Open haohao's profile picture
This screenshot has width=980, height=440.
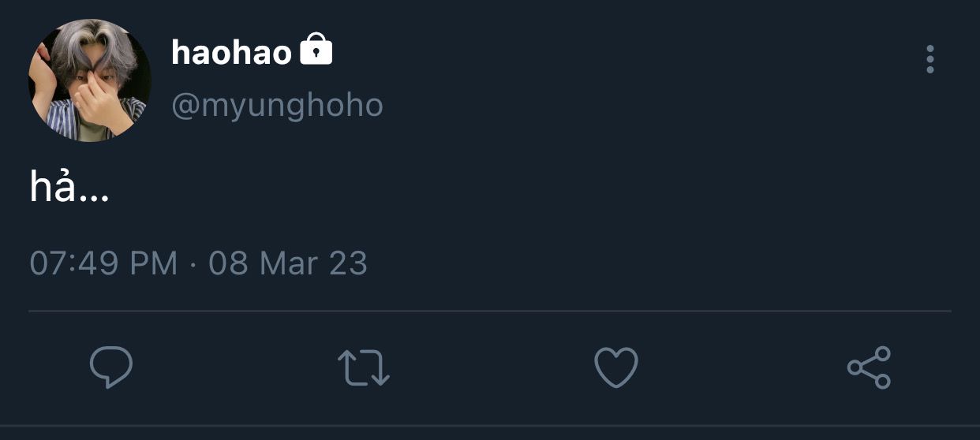[89, 80]
